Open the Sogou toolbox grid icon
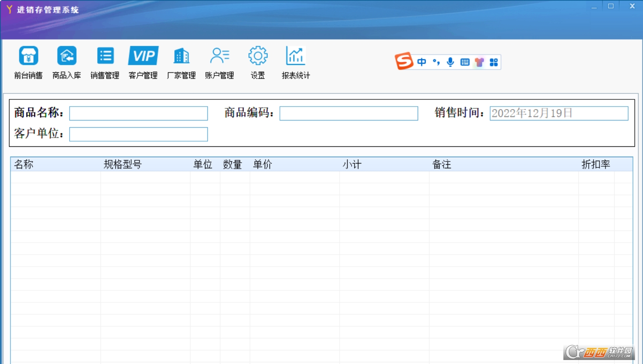Viewport: 643px width, 364px height. (x=494, y=62)
